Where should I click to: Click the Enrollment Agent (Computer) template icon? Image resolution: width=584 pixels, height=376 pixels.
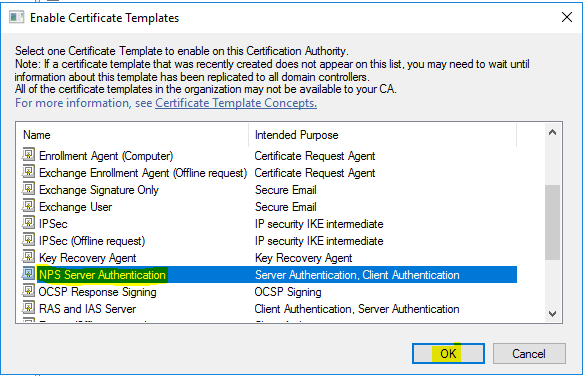pyautogui.click(x=28, y=154)
